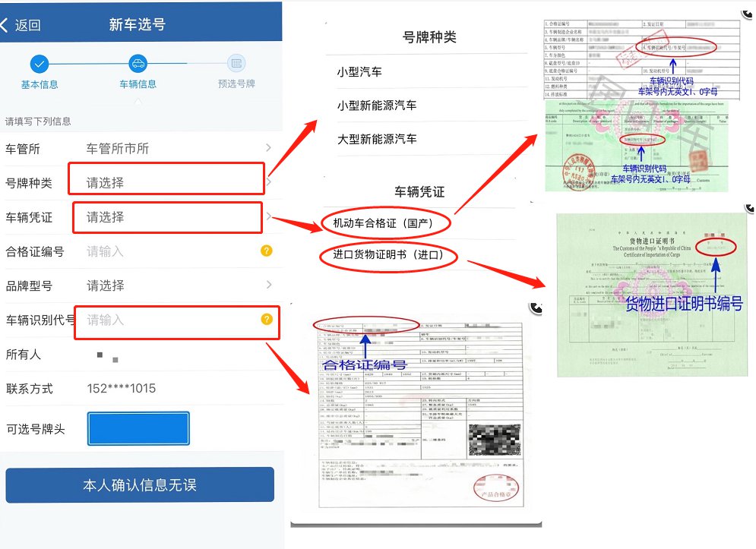Click the 新车选号 page title

coord(138,24)
